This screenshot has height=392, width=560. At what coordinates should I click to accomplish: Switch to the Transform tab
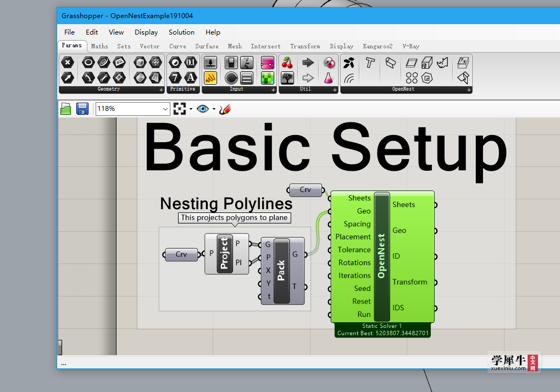point(305,46)
